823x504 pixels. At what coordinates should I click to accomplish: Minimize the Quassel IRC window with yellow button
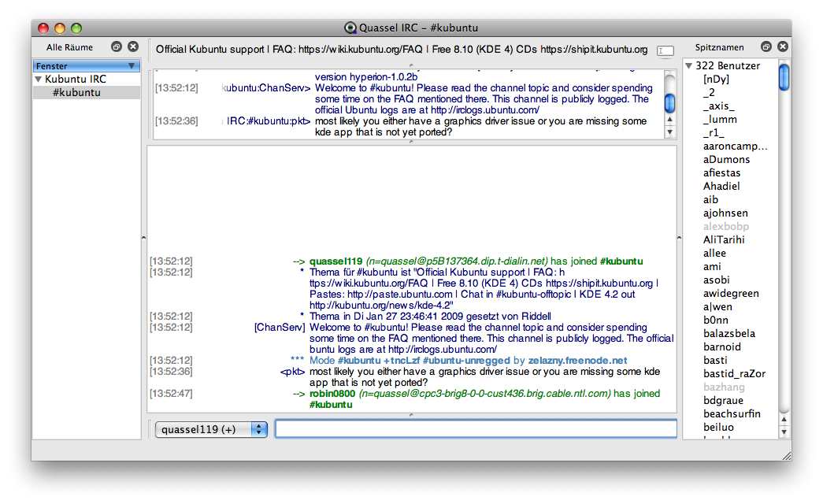(60, 28)
